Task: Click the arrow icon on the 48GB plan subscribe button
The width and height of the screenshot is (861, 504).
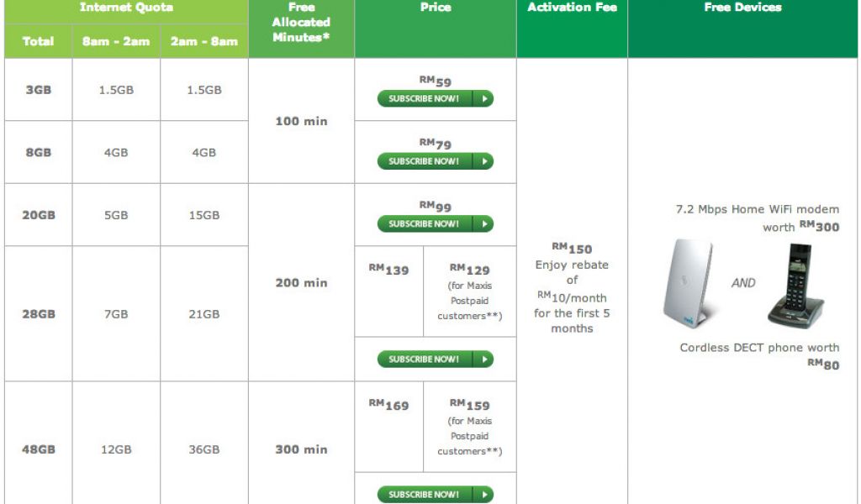Action: coord(483,495)
